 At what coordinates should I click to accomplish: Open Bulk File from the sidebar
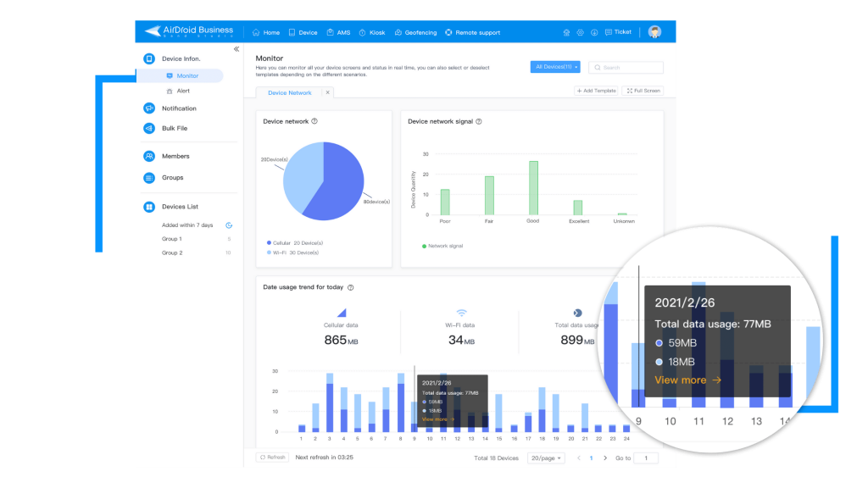[147, 127]
